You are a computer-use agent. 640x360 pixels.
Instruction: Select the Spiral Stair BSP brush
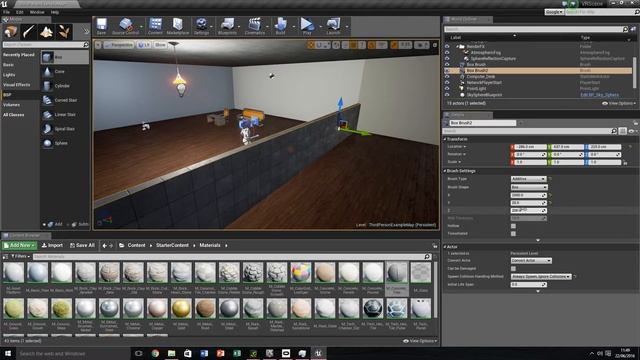(65, 129)
